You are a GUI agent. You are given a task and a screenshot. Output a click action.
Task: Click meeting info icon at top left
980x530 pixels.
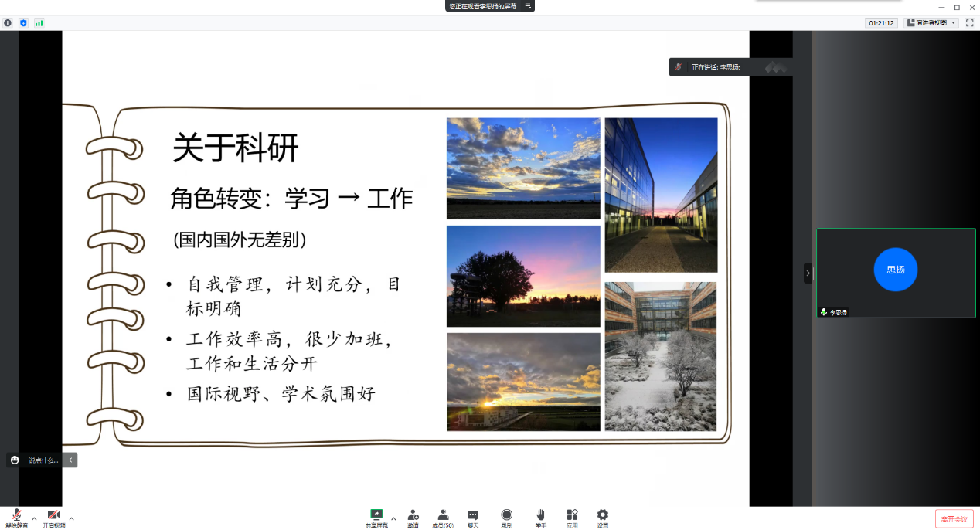click(8, 23)
